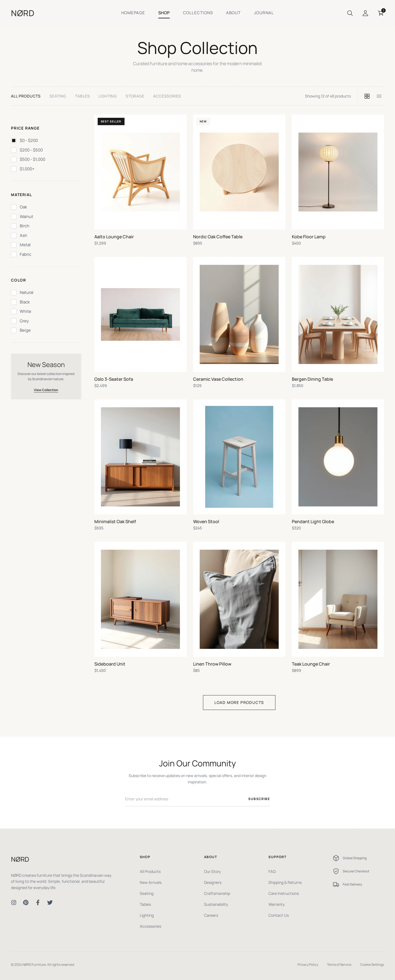Open the Oslo 3-Seater Sofa thumbnail
The image size is (395, 980).
[x=140, y=314]
